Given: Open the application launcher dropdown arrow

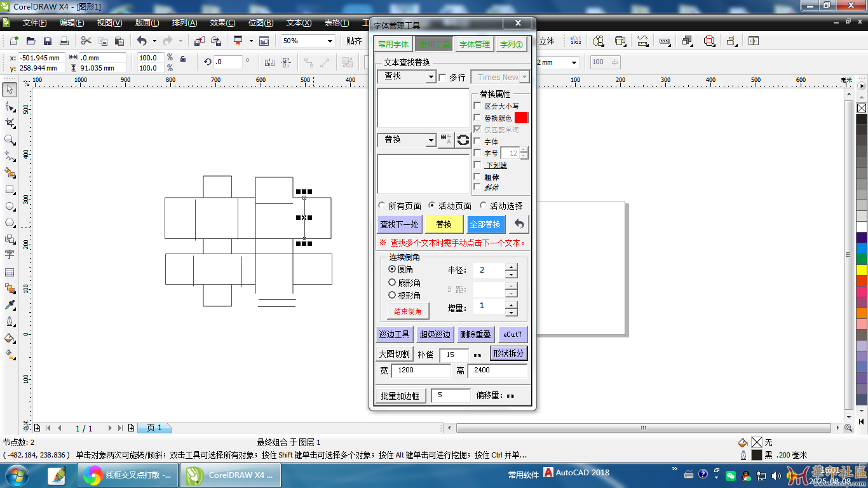Looking at the screenshot, I should 251,41.
